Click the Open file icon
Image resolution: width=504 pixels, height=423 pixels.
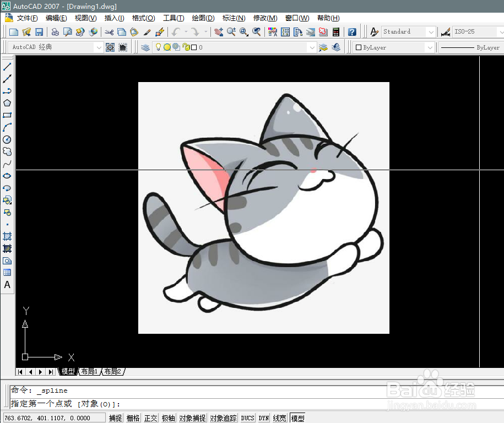pyautogui.click(x=26, y=32)
